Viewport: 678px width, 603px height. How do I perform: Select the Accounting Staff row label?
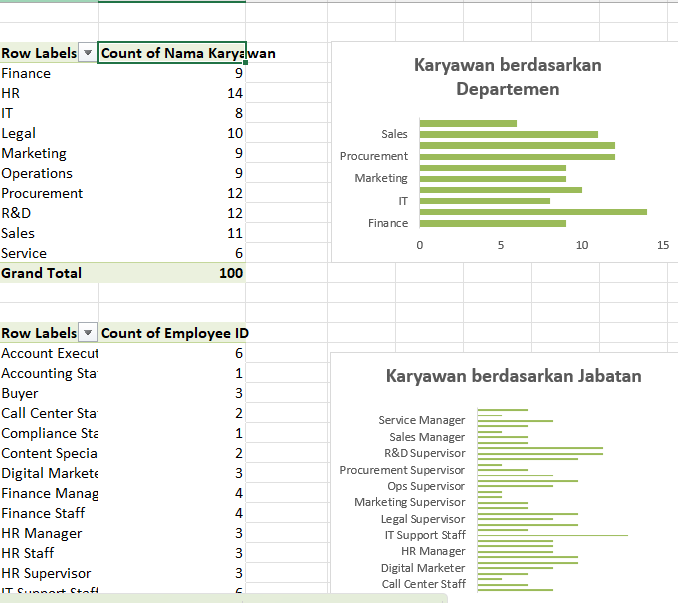coord(49,373)
